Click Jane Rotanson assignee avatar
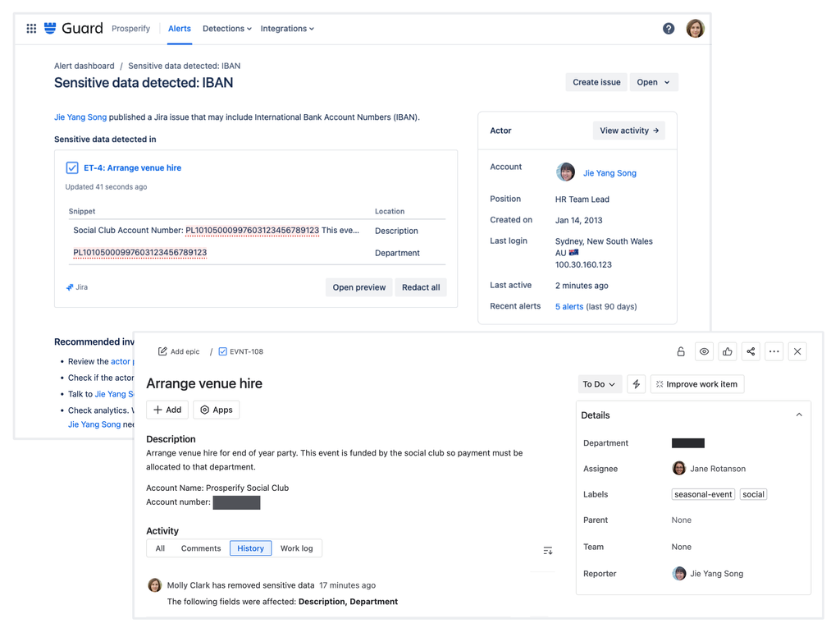840x637 pixels. coord(678,468)
